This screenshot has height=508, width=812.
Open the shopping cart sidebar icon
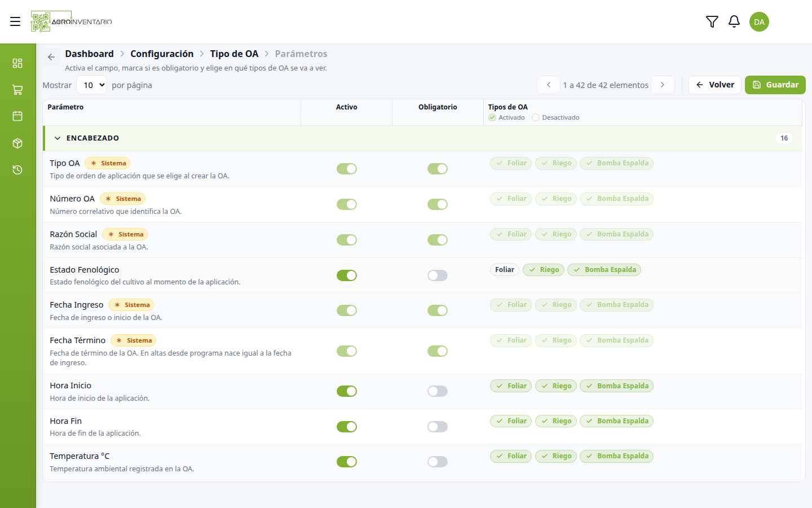coord(17,90)
